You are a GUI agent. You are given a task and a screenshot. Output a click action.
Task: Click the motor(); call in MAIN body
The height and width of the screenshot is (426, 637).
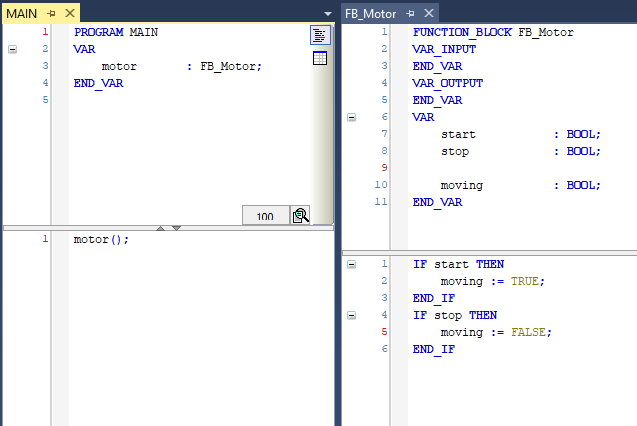pyautogui.click(x=101, y=240)
